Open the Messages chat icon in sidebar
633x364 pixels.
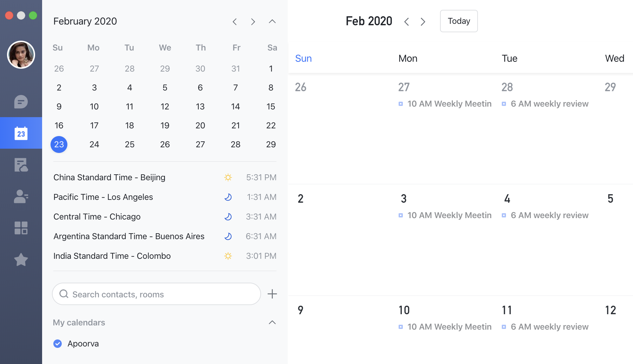coord(21,102)
